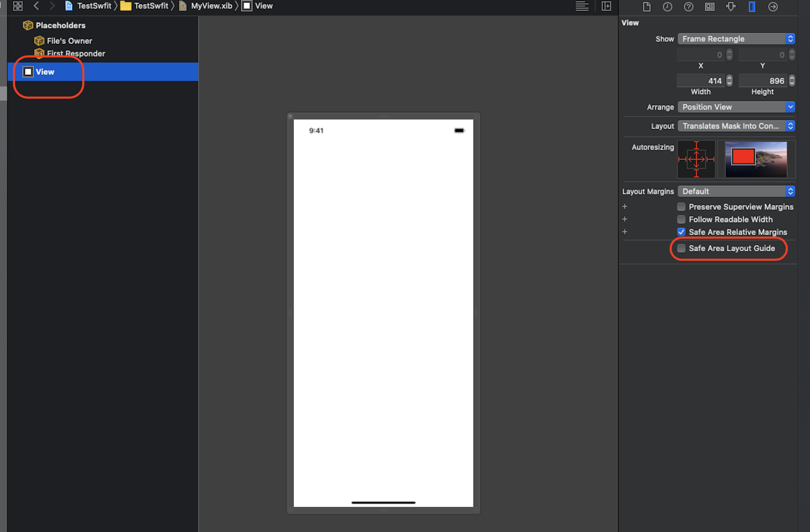Toggle Follow Readable Width checkbox
810x532 pixels.
[x=681, y=220]
